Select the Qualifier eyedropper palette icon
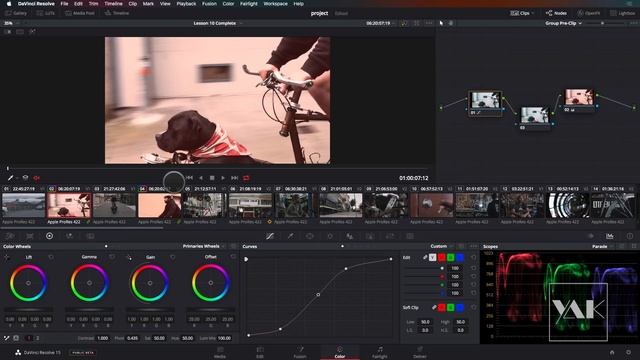The image size is (640, 360). click(x=290, y=236)
